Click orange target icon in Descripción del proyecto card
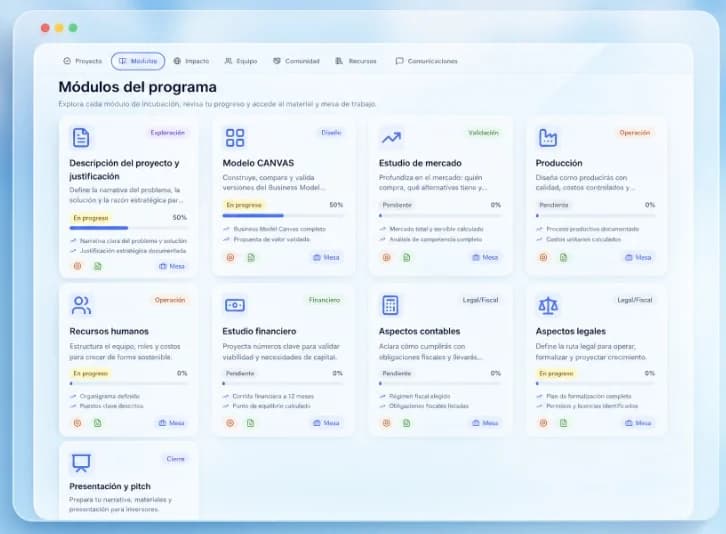 [x=78, y=266]
